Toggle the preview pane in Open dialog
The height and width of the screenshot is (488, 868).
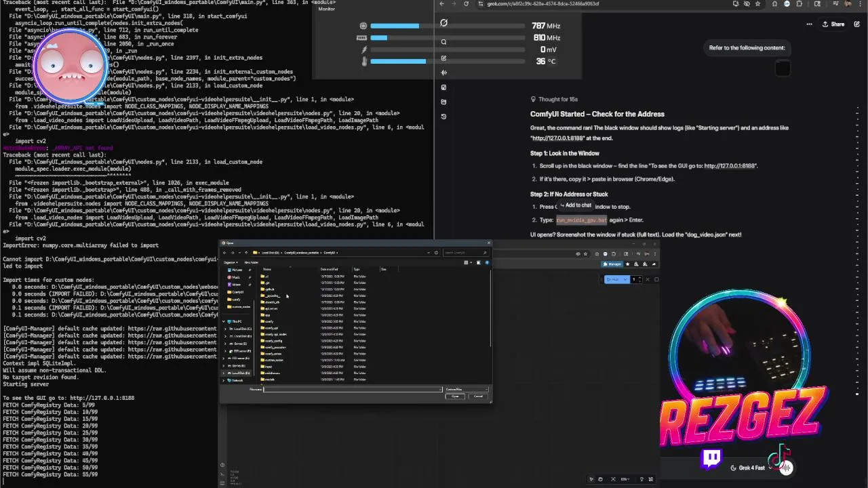(x=479, y=262)
